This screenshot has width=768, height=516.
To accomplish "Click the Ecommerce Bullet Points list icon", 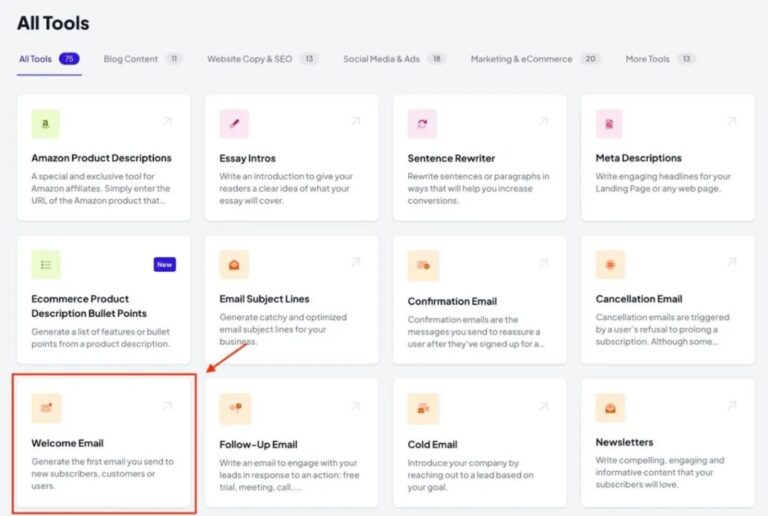I will pyautogui.click(x=46, y=265).
